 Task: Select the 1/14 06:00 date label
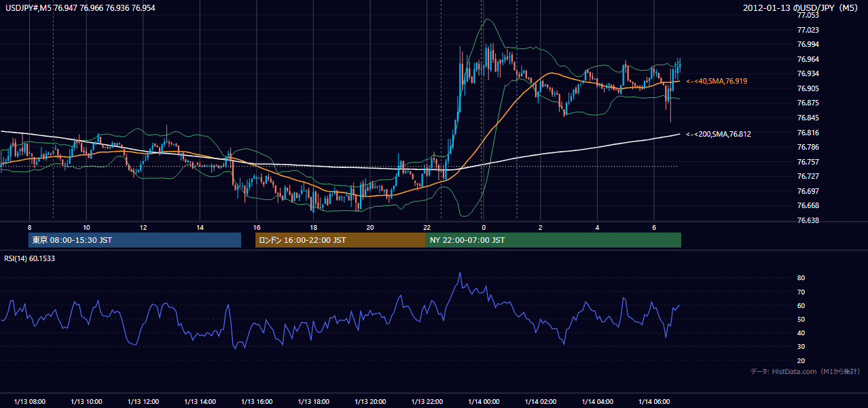(653, 402)
